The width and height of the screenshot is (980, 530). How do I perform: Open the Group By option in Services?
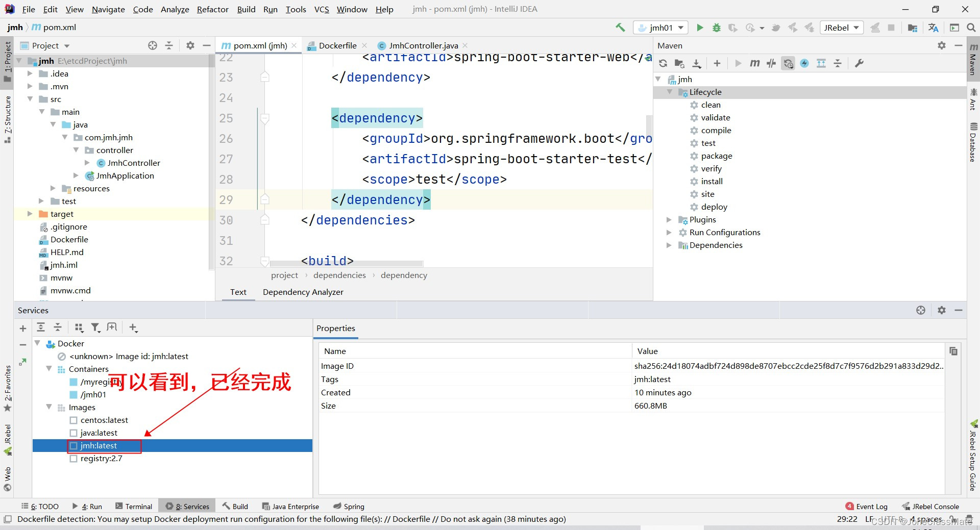[79, 327]
